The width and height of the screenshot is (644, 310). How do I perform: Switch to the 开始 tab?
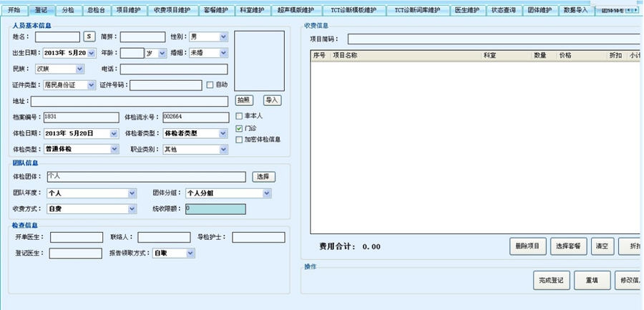(x=14, y=10)
